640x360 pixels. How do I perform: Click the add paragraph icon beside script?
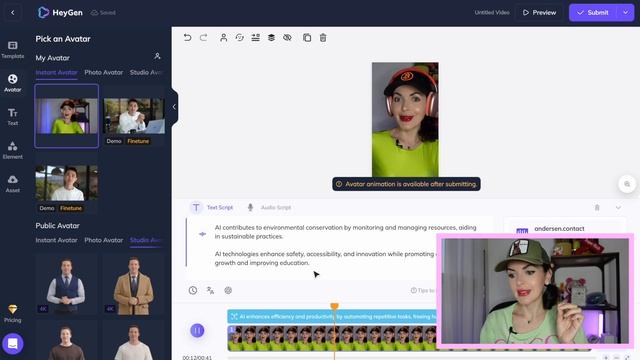point(202,234)
